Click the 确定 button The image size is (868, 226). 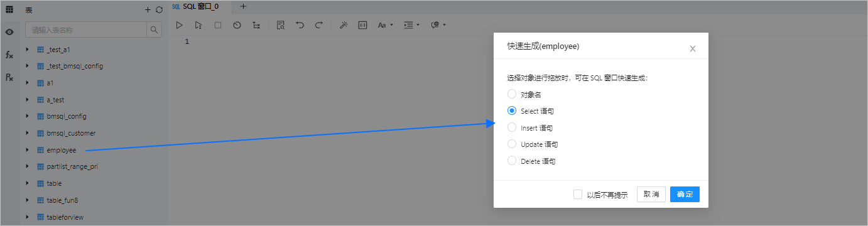pos(685,195)
